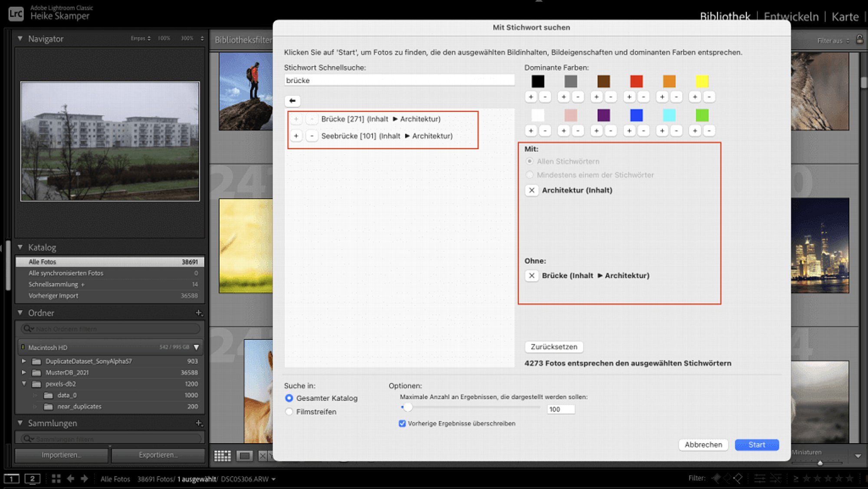Open the Filter aus dropdown
This screenshot has width=868, height=489.
coord(833,41)
